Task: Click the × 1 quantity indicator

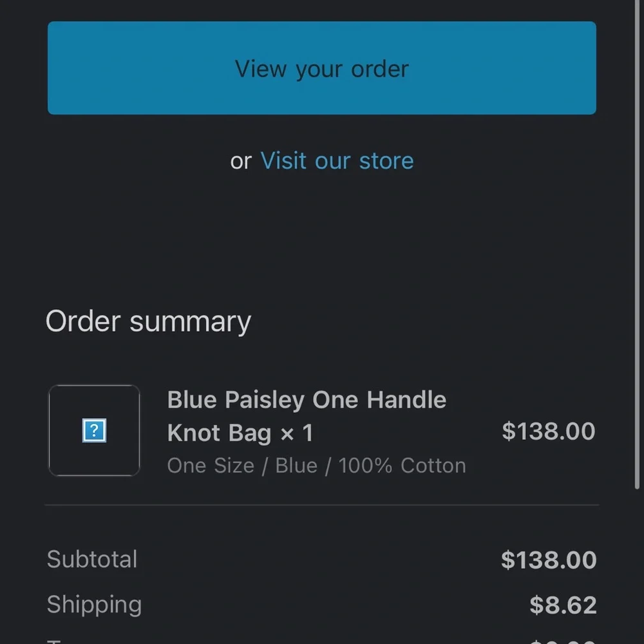Action: (297, 433)
